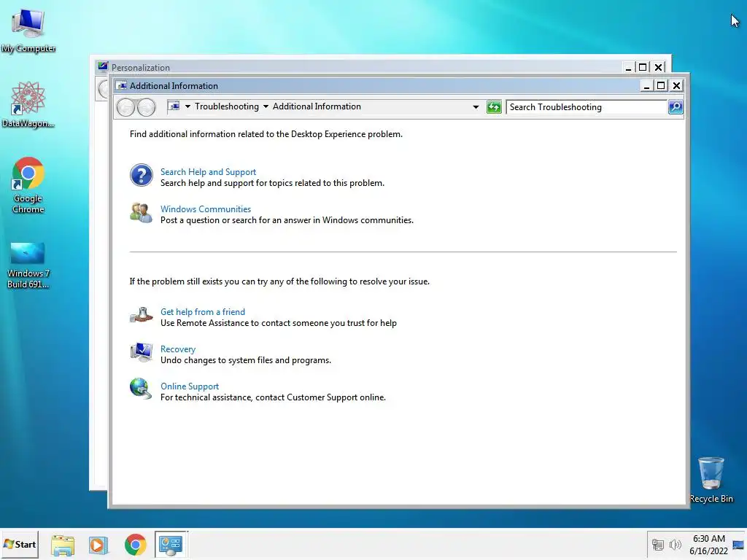This screenshot has width=747, height=560.
Task: Click the Windows Communities people icon
Action: (141, 213)
